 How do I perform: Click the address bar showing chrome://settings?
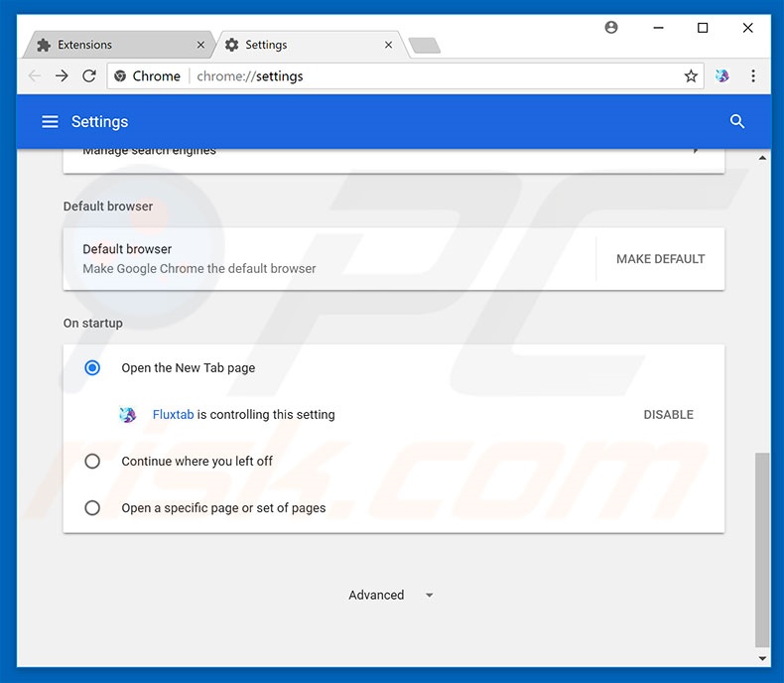coord(437,76)
